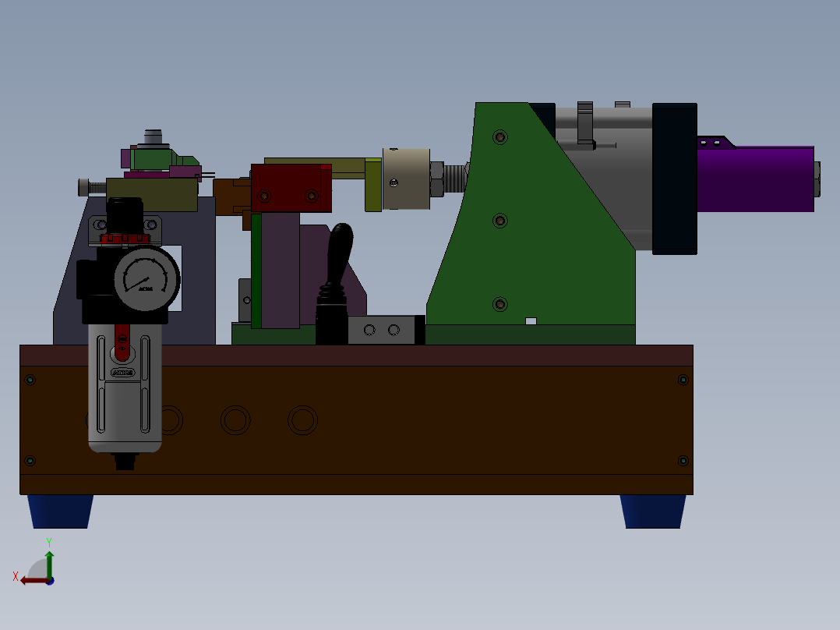Select the threaded rod with hex nuts
The width and height of the screenshot is (840, 630).
(449, 179)
